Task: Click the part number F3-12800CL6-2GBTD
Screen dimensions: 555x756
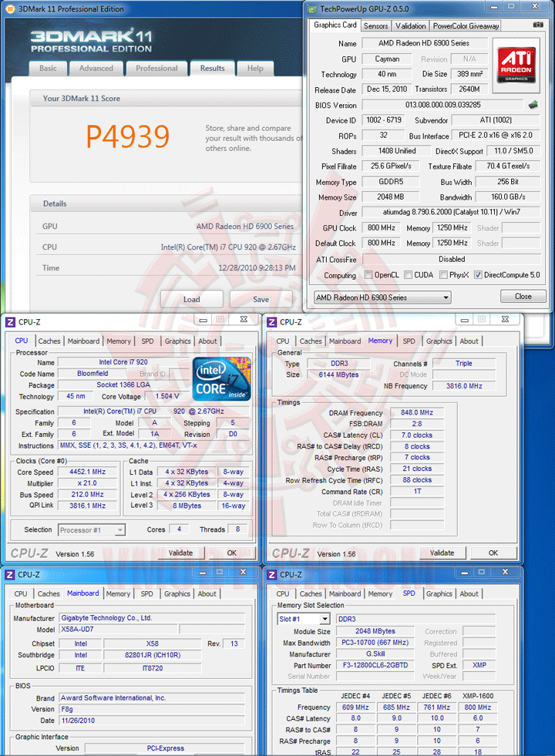Action: click(375, 665)
